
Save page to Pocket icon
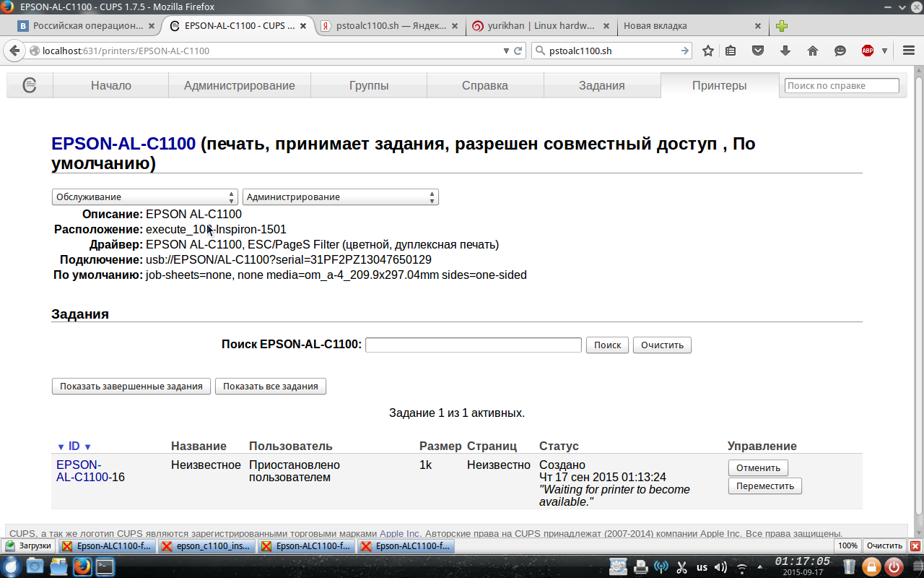pos(758,51)
